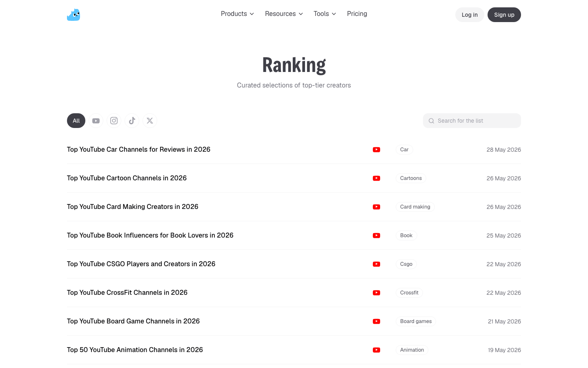Open the Resources dropdown menu
The height and width of the screenshot is (368, 588).
(x=284, y=14)
